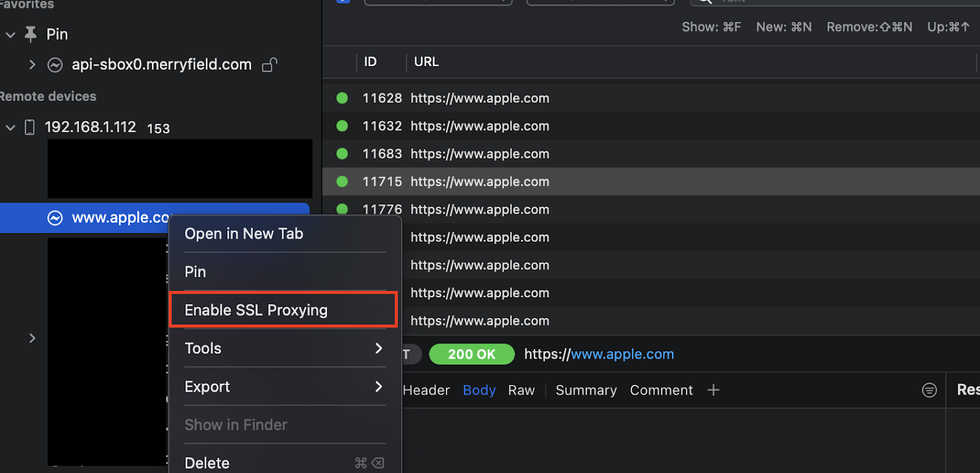Click the Remove: ⇧⌘N shortcut hint
Screen dimensions: 980x473
[870, 27]
